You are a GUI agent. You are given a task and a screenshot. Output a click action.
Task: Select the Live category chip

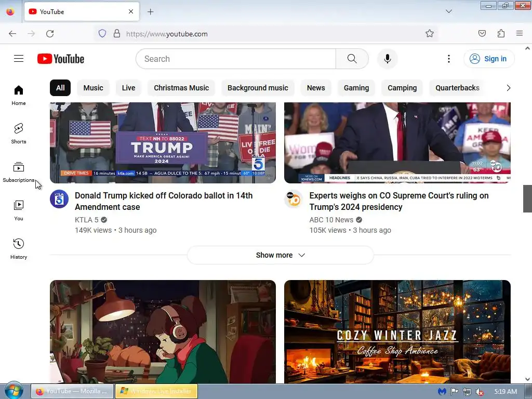click(x=129, y=88)
